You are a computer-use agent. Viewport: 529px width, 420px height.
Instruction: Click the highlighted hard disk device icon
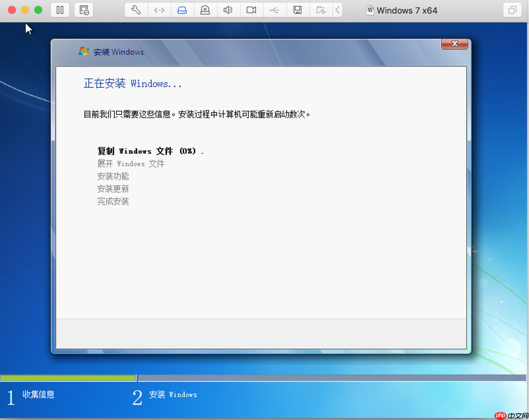[182, 10]
